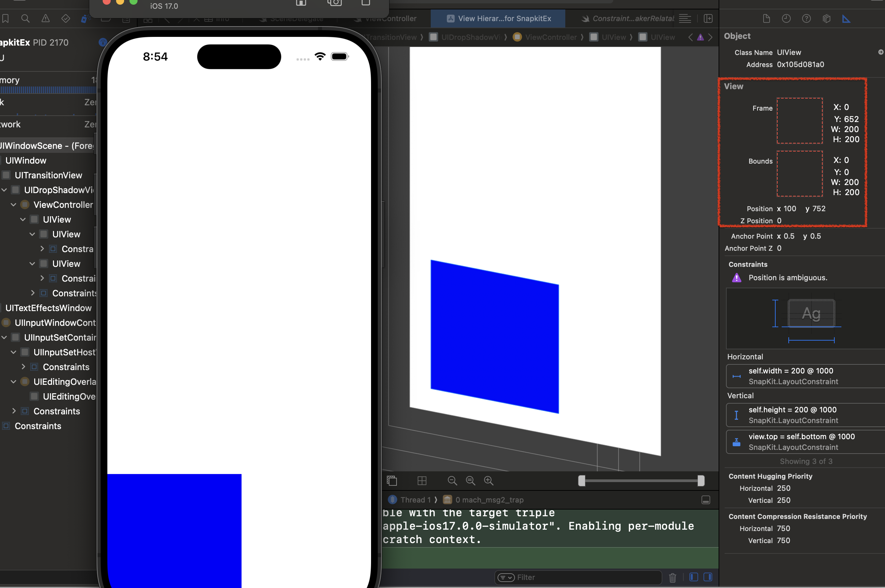
Task: Toggle show clipped content in canvas
Action: [392, 481]
